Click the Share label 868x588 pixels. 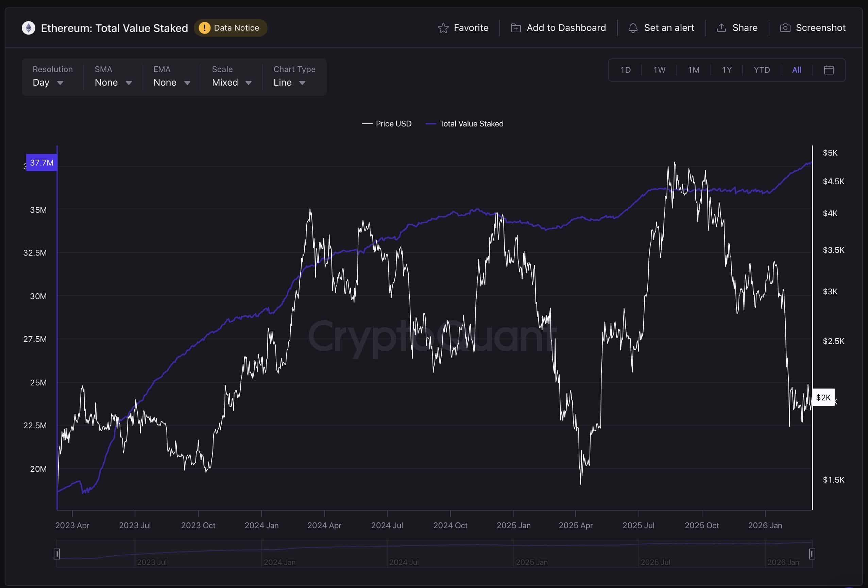coord(745,28)
